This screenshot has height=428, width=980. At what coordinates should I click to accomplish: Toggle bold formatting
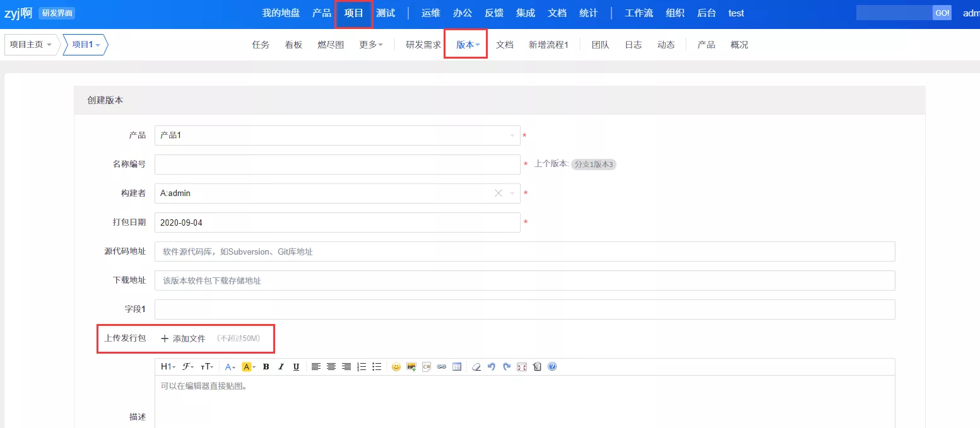[266, 367]
